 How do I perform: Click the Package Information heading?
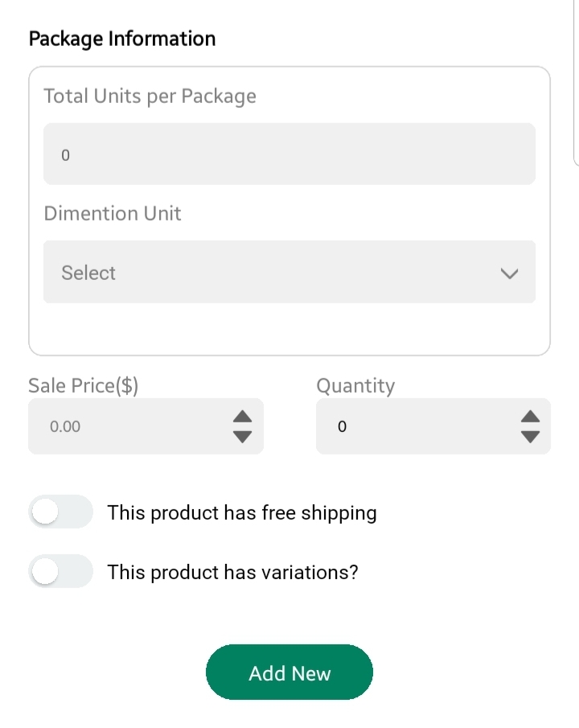[x=122, y=39]
